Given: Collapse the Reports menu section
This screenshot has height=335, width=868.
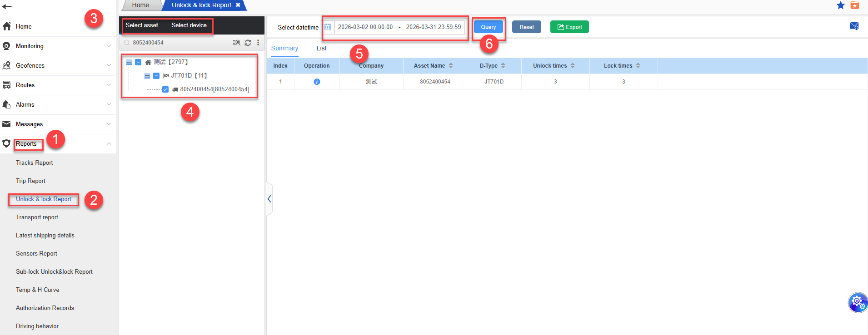Looking at the screenshot, I should pos(109,143).
